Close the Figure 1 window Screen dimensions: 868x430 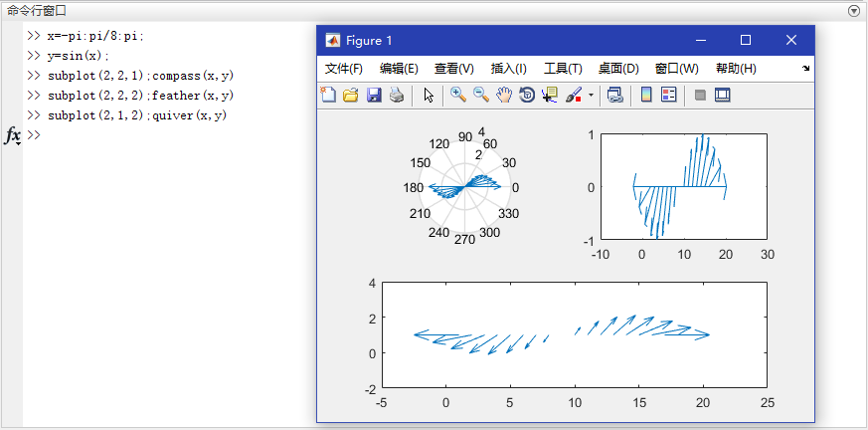pyautogui.click(x=791, y=40)
